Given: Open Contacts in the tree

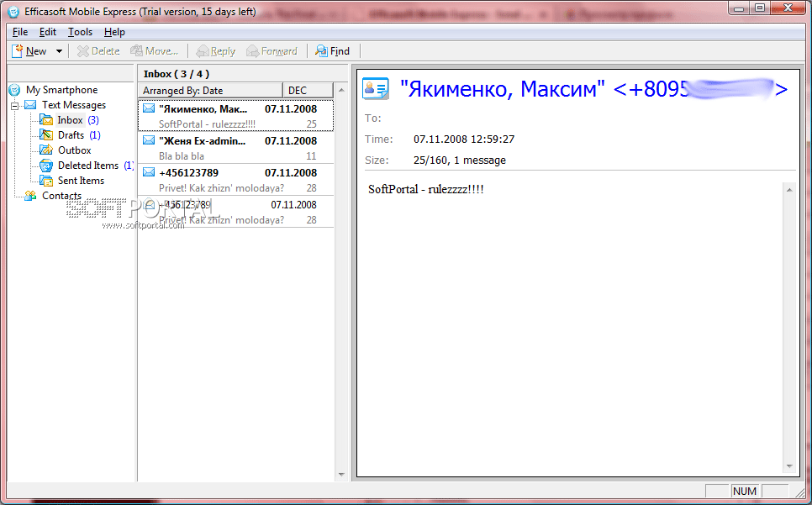Looking at the screenshot, I should pos(61,195).
